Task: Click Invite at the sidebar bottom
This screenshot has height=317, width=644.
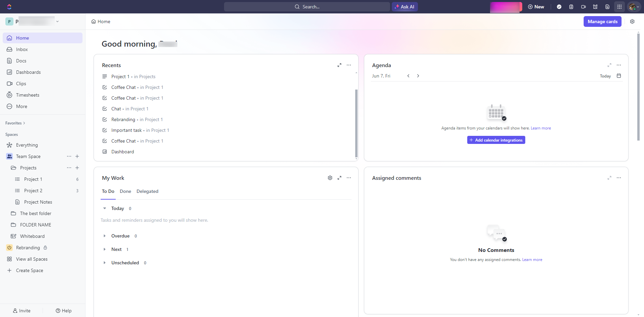Action: 21,311
